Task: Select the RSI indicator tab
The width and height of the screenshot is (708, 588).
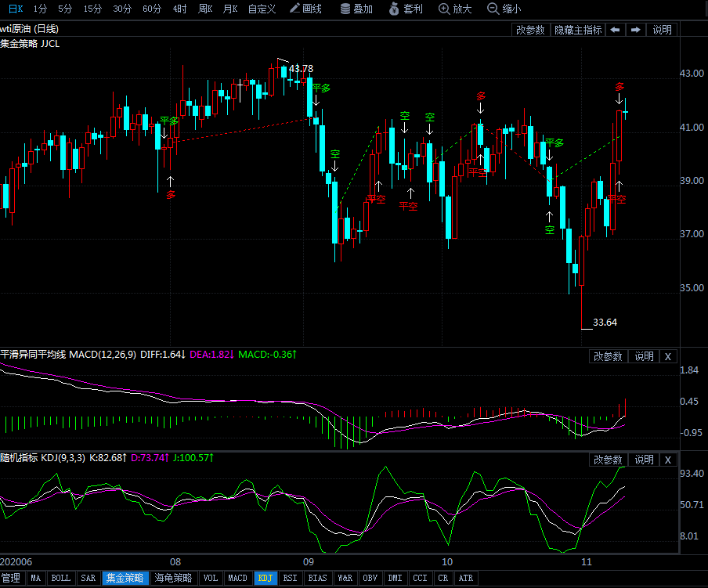Action: [x=291, y=579]
